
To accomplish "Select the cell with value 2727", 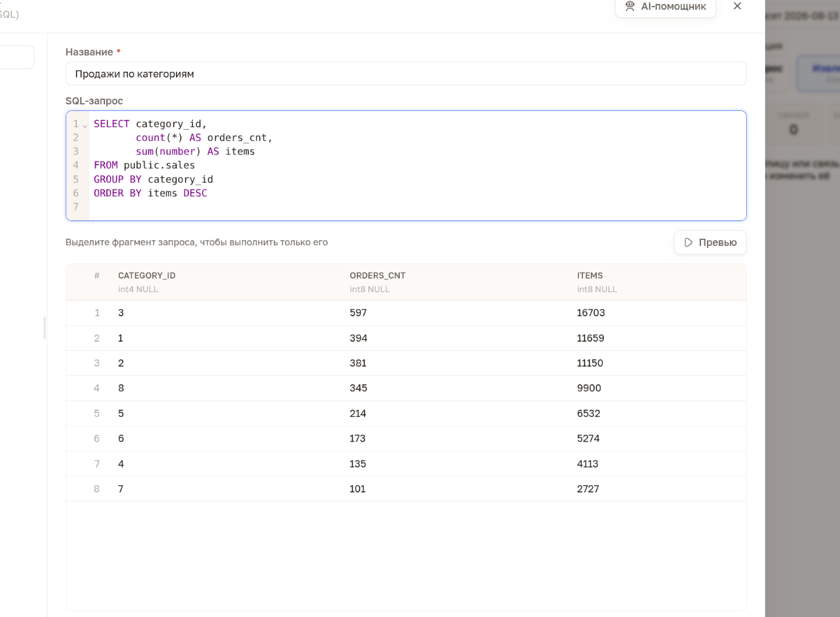I will (x=588, y=489).
